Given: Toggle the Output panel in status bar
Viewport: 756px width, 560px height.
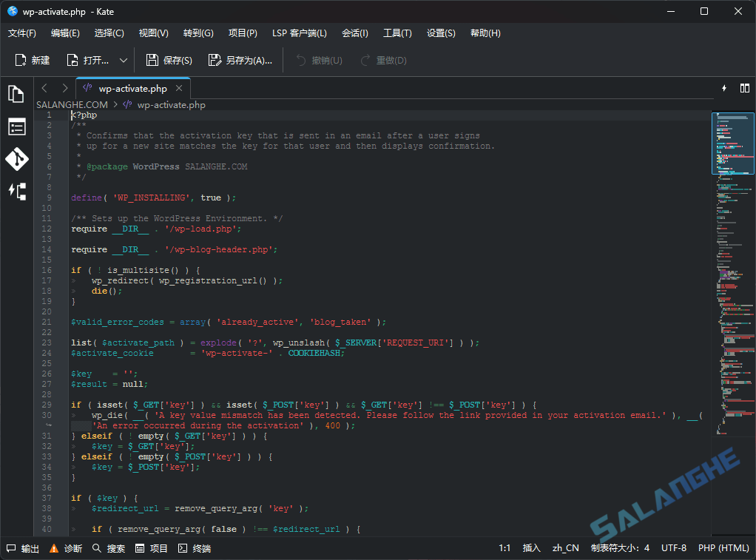Looking at the screenshot, I should pyautogui.click(x=23, y=548).
